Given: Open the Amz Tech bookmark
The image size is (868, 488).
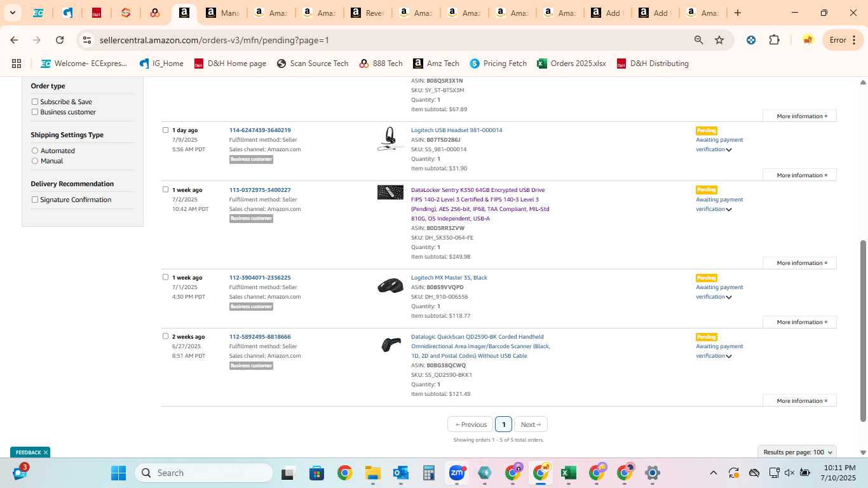Looking at the screenshot, I should (x=436, y=64).
